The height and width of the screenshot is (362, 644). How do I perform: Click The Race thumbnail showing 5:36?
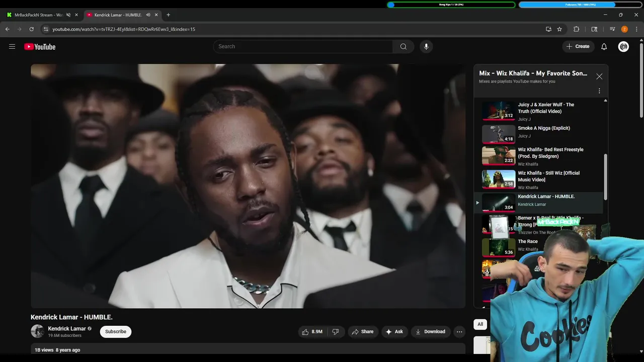pyautogui.click(x=499, y=248)
